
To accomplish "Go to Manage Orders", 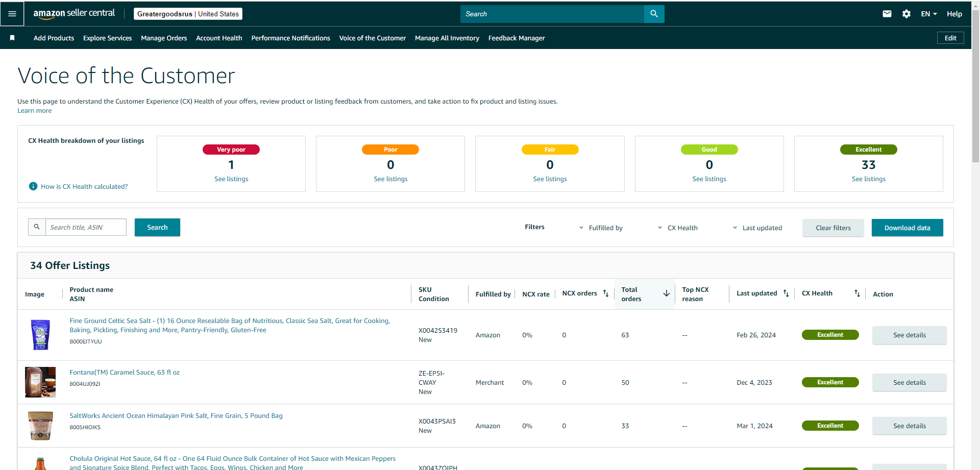I will tap(164, 38).
